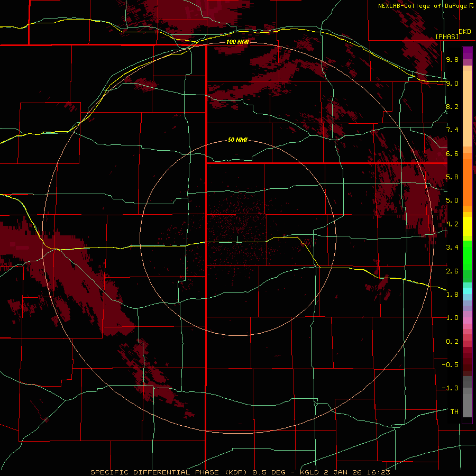The image size is (476, 476).
Task: Click the 5.8 value on color scale
Action: tap(452, 177)
